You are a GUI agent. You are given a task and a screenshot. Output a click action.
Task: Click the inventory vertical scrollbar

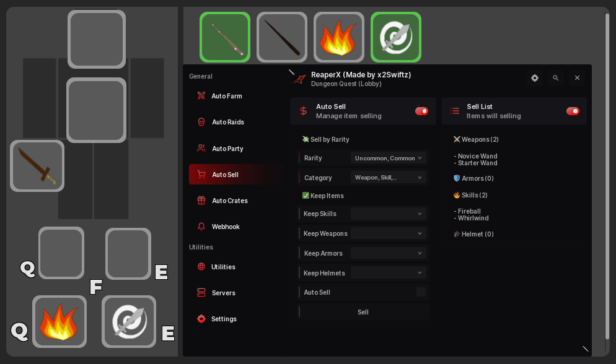pyautogui.click(x=607, y=176)
